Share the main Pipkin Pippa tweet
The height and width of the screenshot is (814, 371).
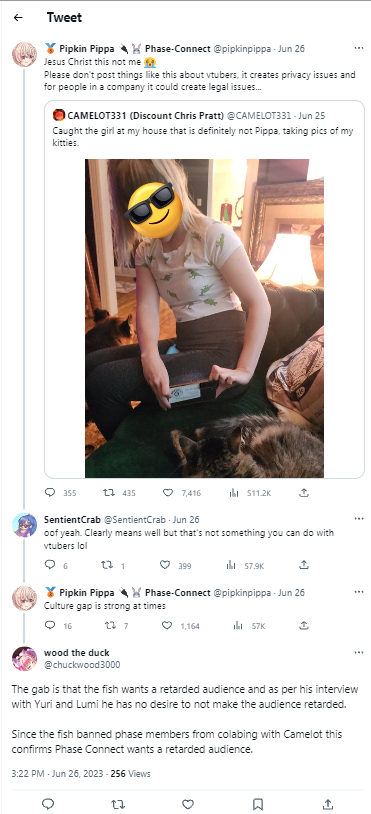(305, 492)
